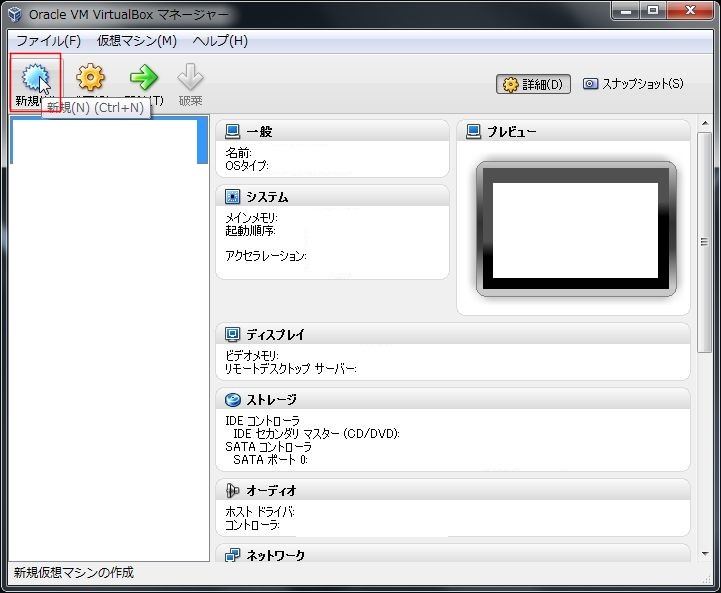721x593 pixels.
Task: Click the IDE コントローラ entry
Action: (262, 421)
